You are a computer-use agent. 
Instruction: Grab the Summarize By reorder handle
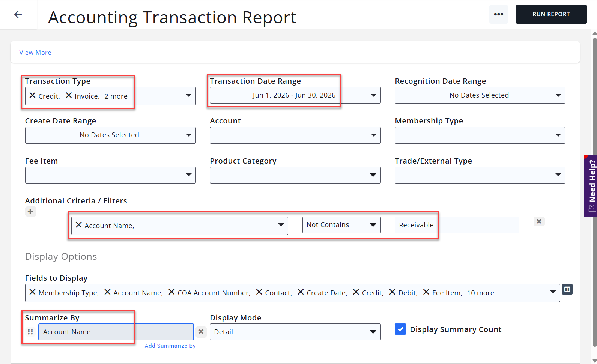pyautogui.click(x=30, y=332)
